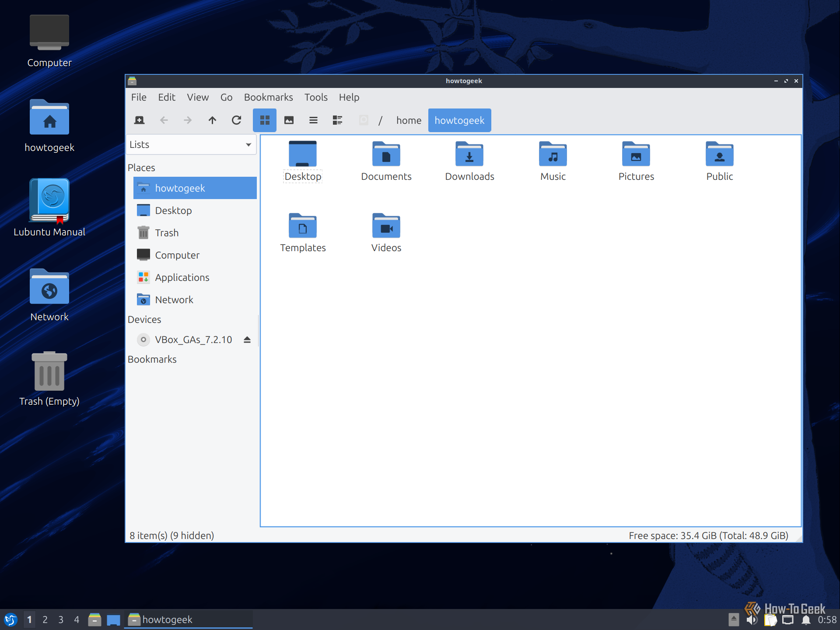Switch to workspace 3 in the pager
The image size is (840, 630).
61,619
